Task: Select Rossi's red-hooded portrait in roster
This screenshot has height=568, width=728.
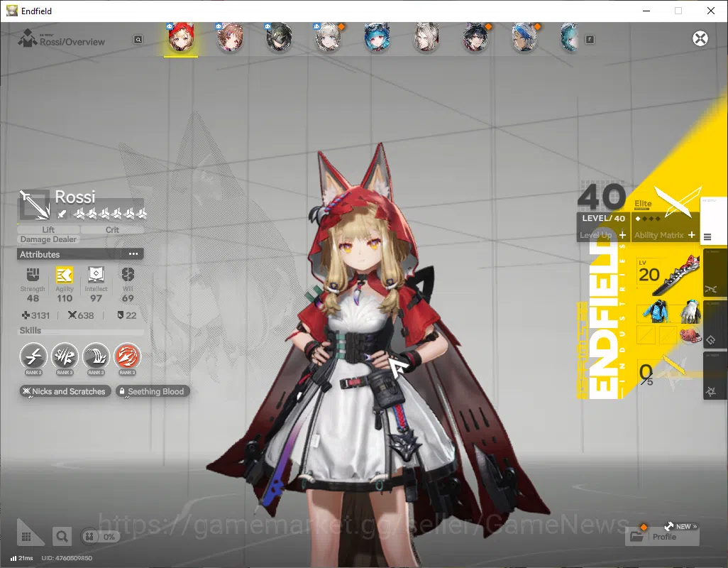Action: point(181,38)
